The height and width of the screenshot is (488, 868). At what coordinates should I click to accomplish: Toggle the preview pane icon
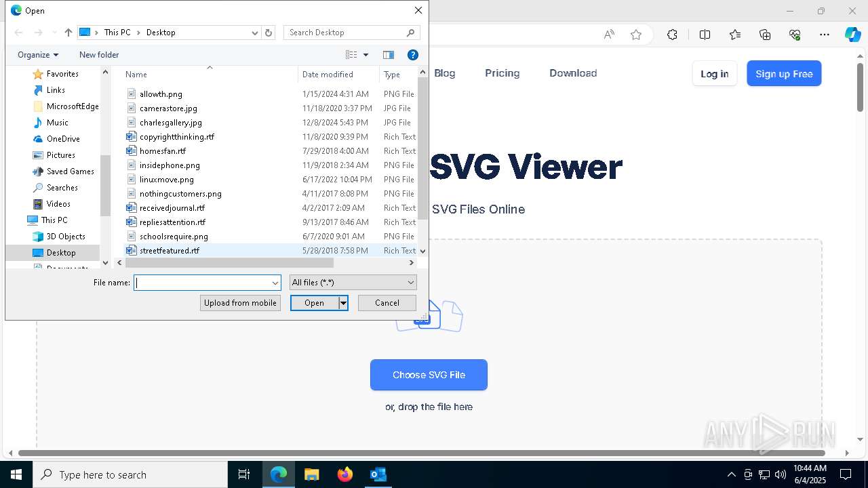click(389, 55)
